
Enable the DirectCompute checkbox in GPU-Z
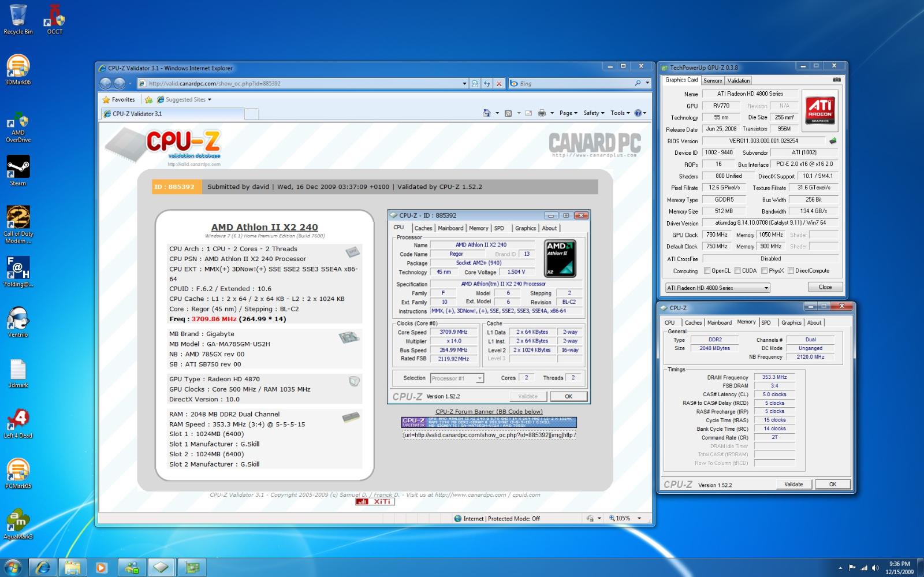pyautogui.click(x=791, y=270)
